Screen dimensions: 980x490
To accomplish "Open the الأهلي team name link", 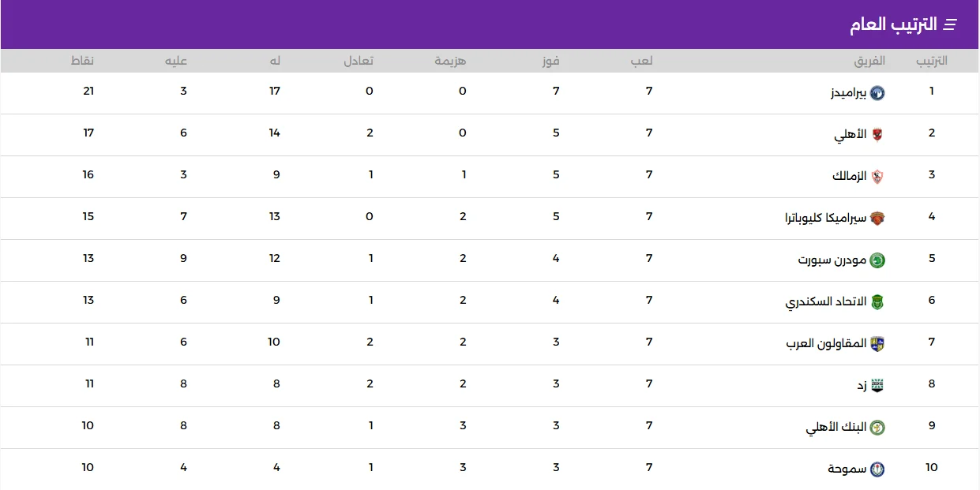I will coord(850,135).
